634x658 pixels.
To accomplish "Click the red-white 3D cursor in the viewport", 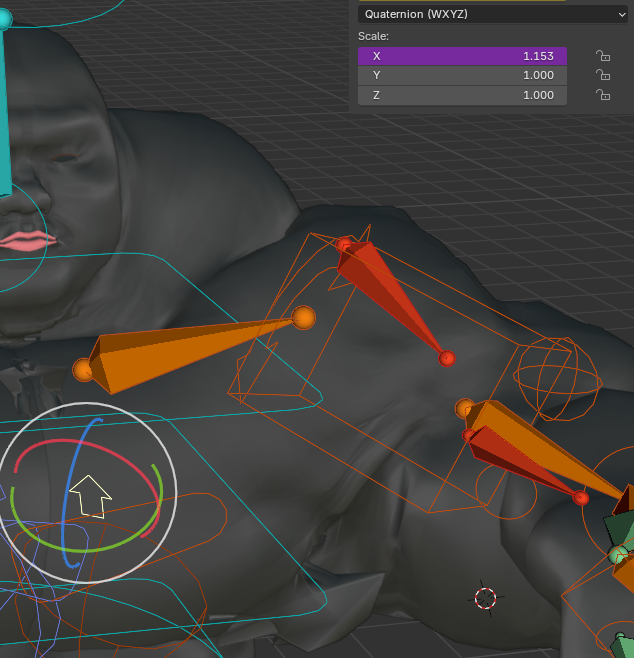I will click(x=485, y=598).
